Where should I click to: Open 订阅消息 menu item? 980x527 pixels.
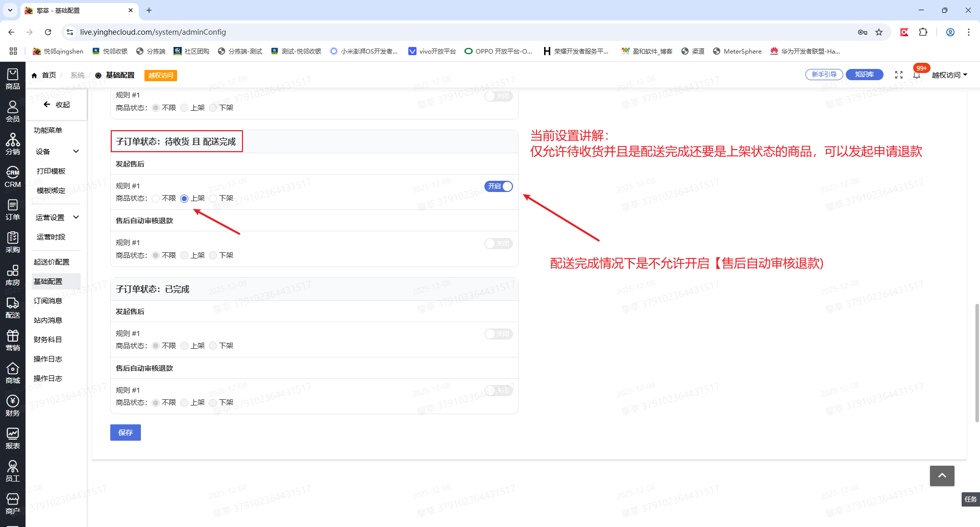tap(48, 301)
